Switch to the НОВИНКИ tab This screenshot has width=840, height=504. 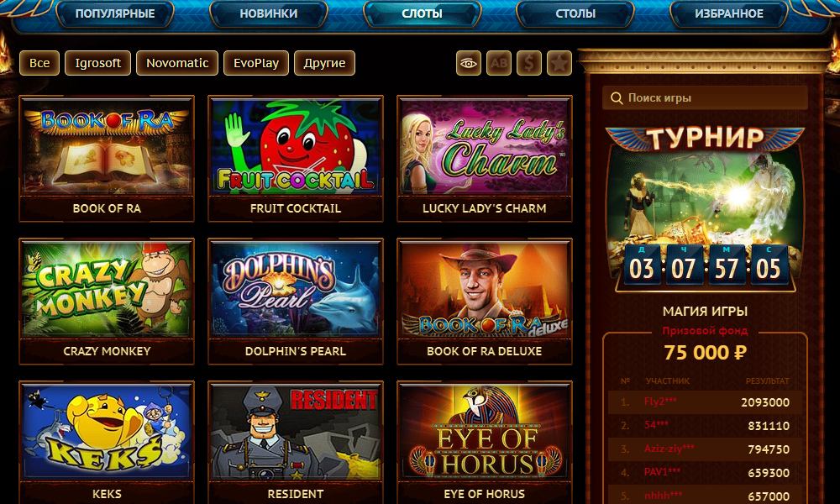pos(269,13)
